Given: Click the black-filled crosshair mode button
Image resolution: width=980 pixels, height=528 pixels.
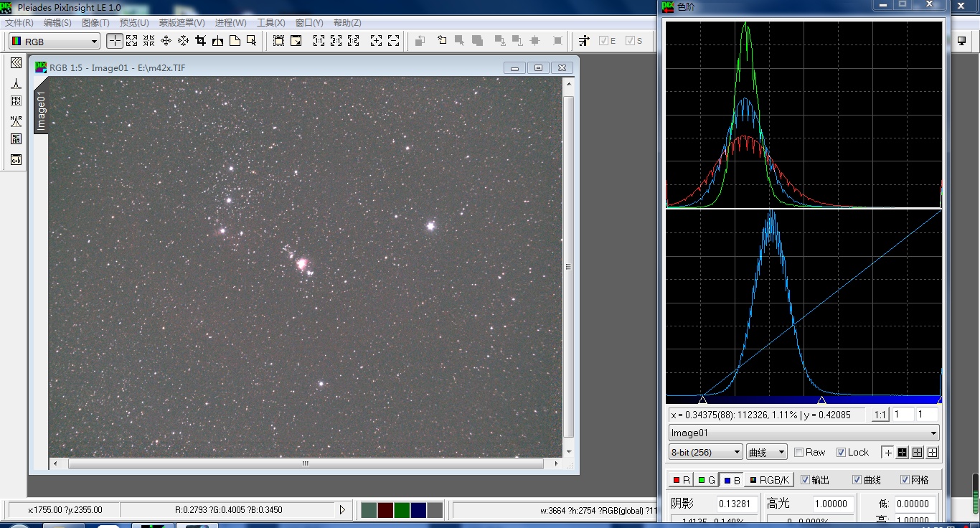Looking at the screenshot, I should pos(903,453).
